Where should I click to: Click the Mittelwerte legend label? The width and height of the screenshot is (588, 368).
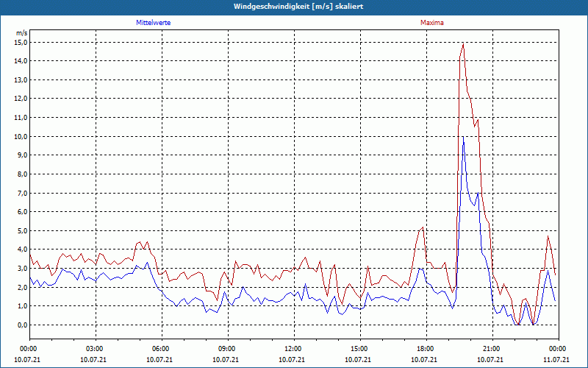tap(154, 23)
